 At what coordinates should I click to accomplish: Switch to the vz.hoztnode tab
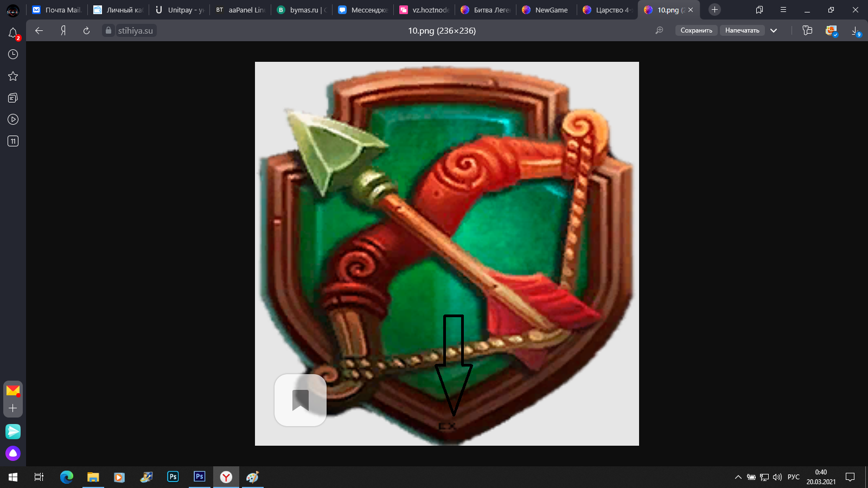[x=424, y=10]
